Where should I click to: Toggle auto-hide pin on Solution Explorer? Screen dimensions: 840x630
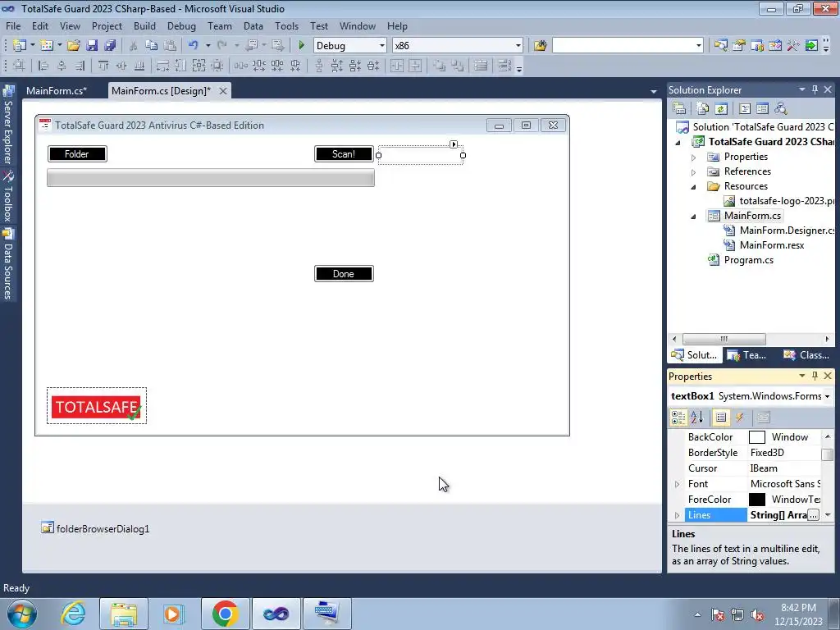pos(815,89)
